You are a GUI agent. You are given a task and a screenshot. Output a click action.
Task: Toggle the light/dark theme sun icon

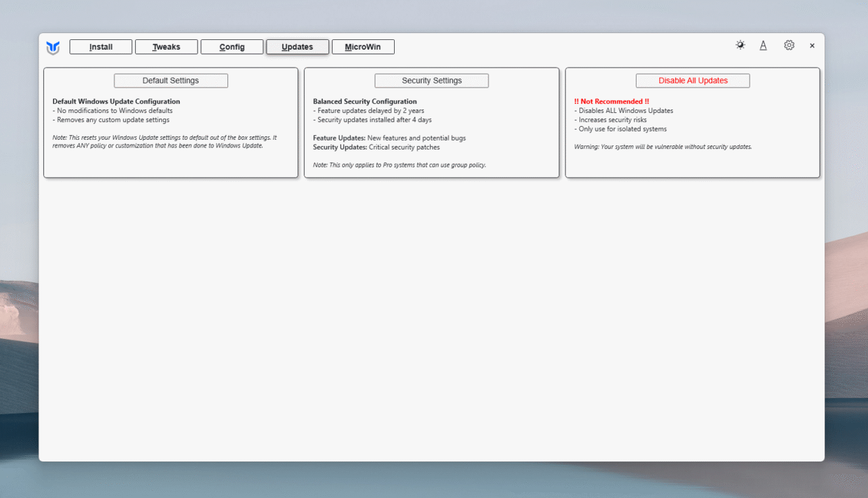[740, 45]
